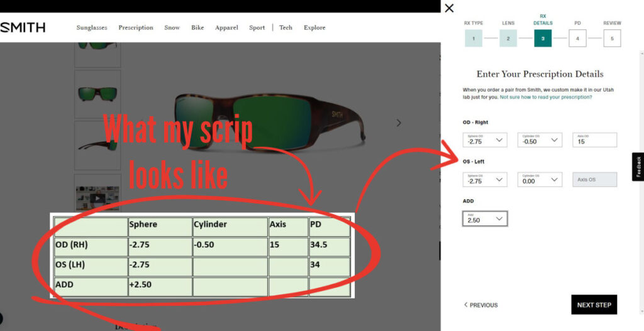Viewport: 644px width, 331px height.
Task: Go to step 2 Lens
Action: click(508, 38)
